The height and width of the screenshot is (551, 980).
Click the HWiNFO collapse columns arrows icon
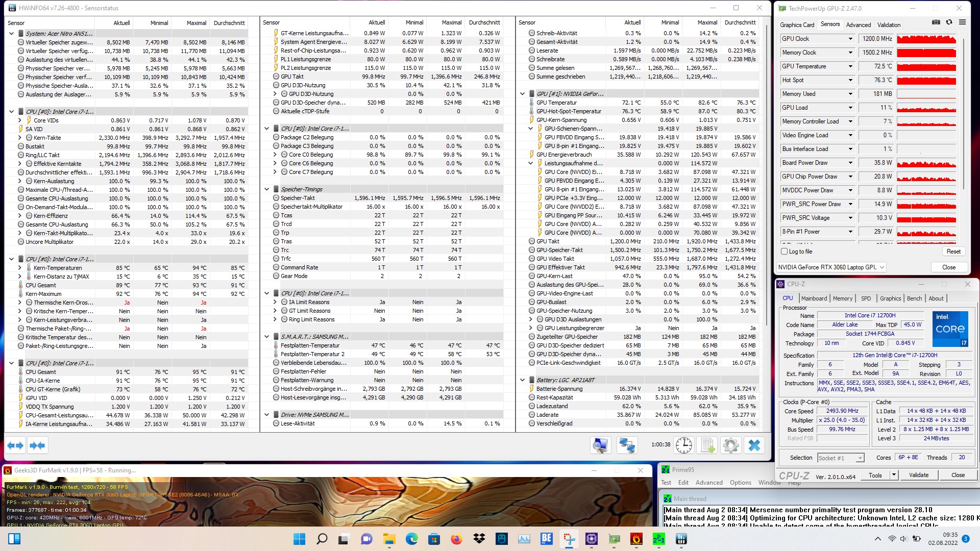coord(37,445)
